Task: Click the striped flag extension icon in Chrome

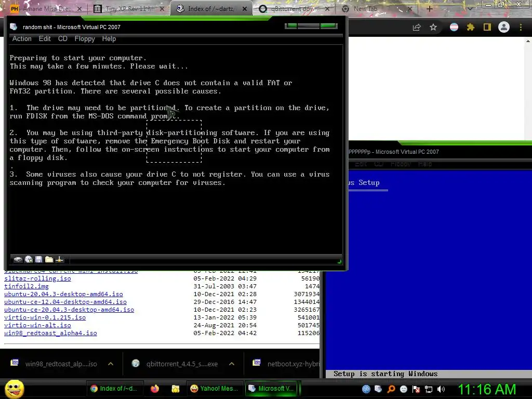Action: pos(454,27)
